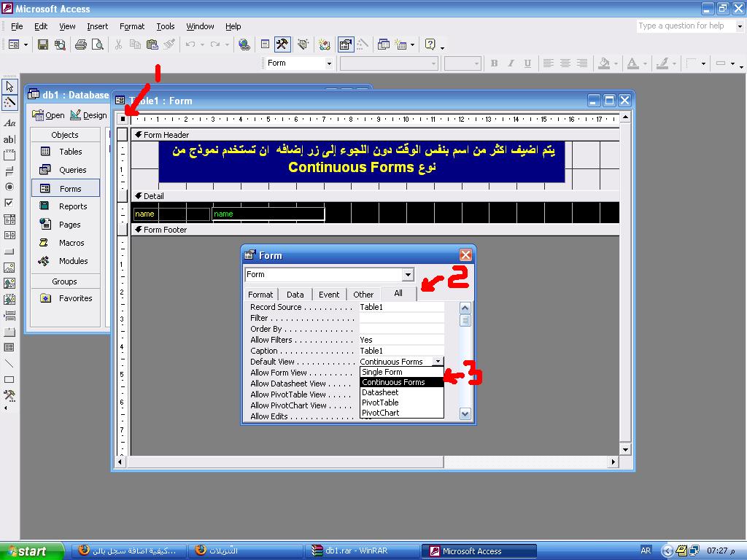Apply the Font/Fore Color button
Screen dimensions: 747x560
(x=632, y=63)
